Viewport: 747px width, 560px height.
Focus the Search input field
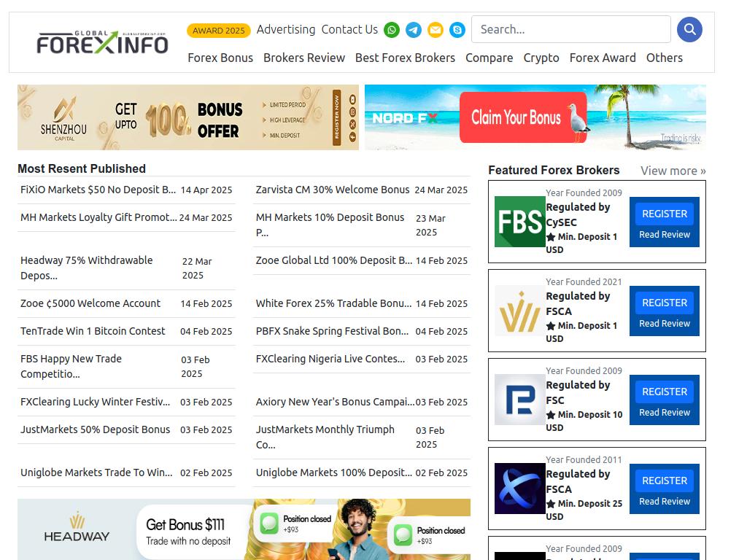pyautogui.click(x=571, y=29)
